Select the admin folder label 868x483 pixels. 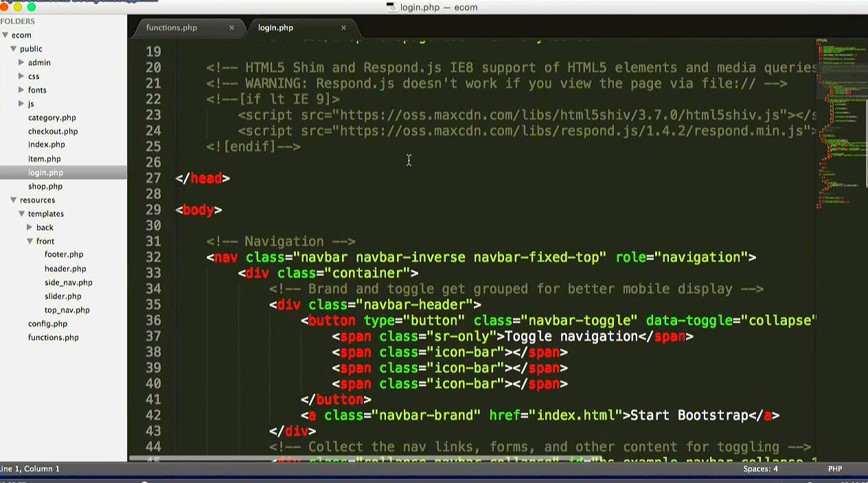tap(39, 63)
